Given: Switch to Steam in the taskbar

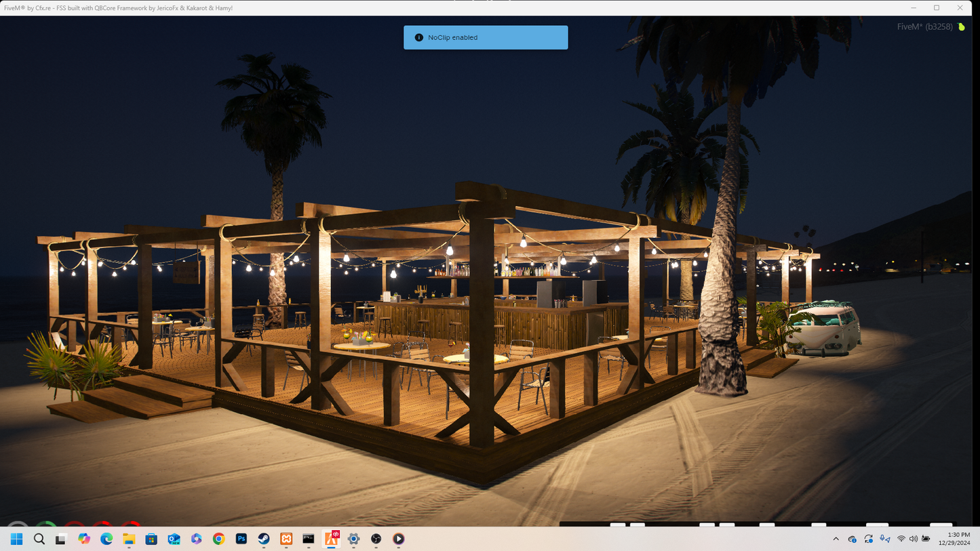Looking at the screenshot, I should pyautogui.click(x=264, y=539).
